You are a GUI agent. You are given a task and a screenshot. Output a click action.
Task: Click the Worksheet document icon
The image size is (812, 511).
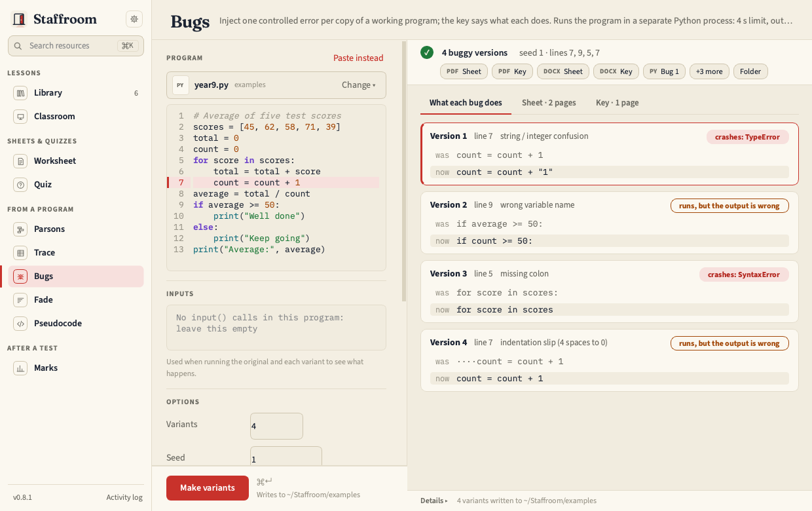pyautogui.click(x=20, y=161)
